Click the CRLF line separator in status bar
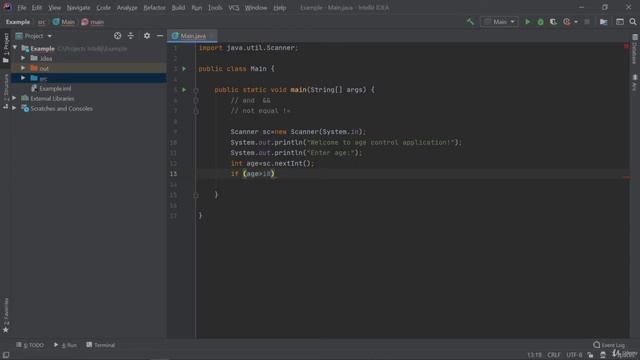 click(x=553, y=355)
